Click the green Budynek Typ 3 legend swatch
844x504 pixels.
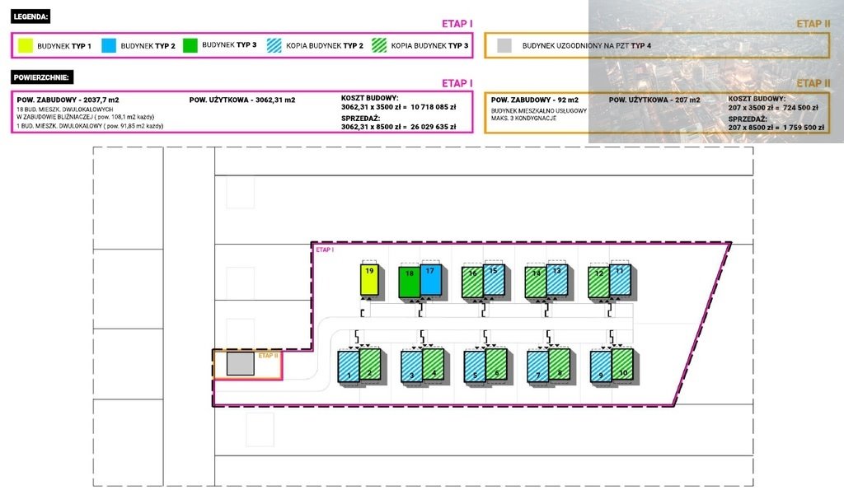(190, 45)
